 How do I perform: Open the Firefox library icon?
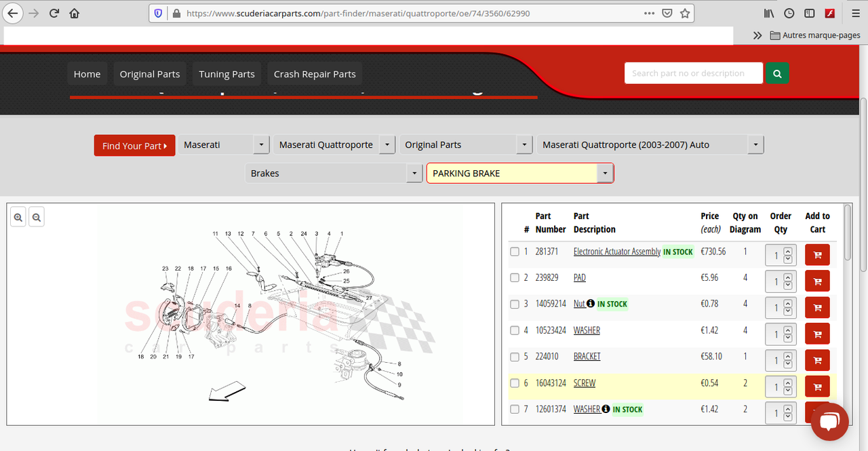769,13
